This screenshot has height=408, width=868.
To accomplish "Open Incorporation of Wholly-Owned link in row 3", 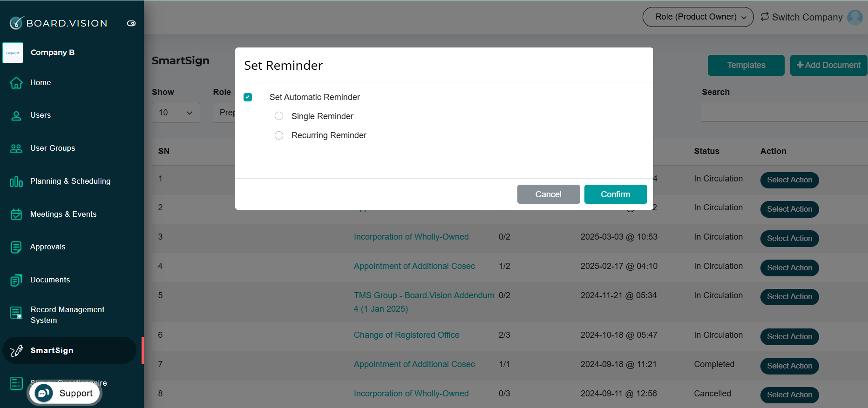I will [x=411, y=237].
